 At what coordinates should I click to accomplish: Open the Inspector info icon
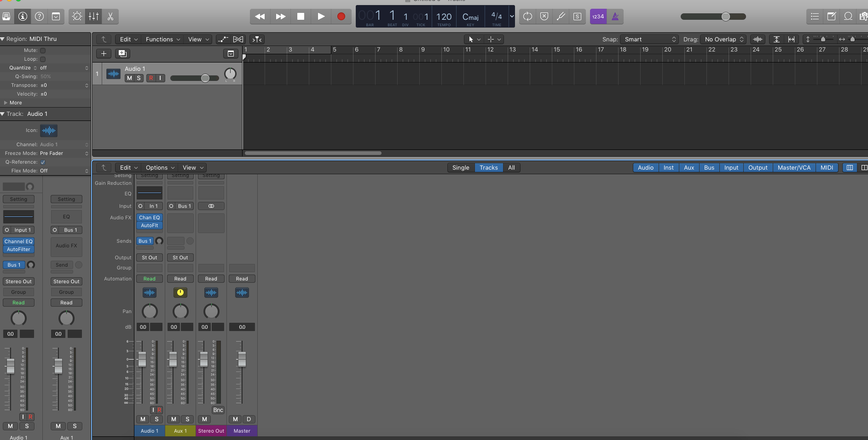22,16
